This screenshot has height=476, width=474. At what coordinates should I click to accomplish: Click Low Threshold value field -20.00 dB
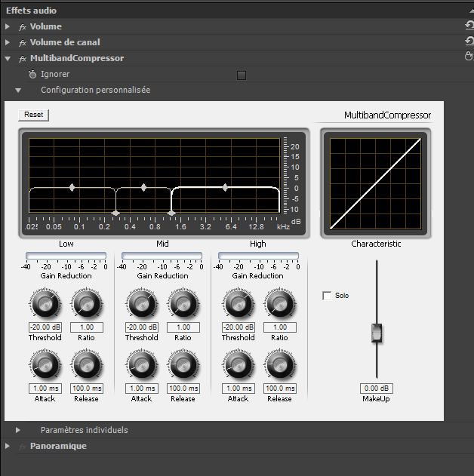pyautogui.click(x=45, y=327)
